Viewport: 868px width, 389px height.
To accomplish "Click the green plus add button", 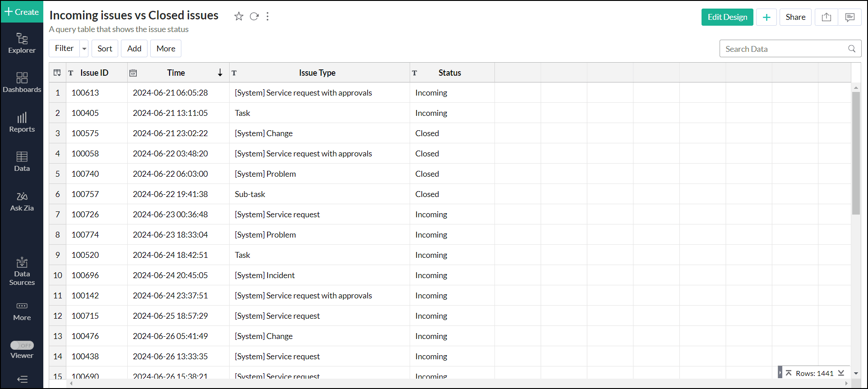I will tap(766, 17).
